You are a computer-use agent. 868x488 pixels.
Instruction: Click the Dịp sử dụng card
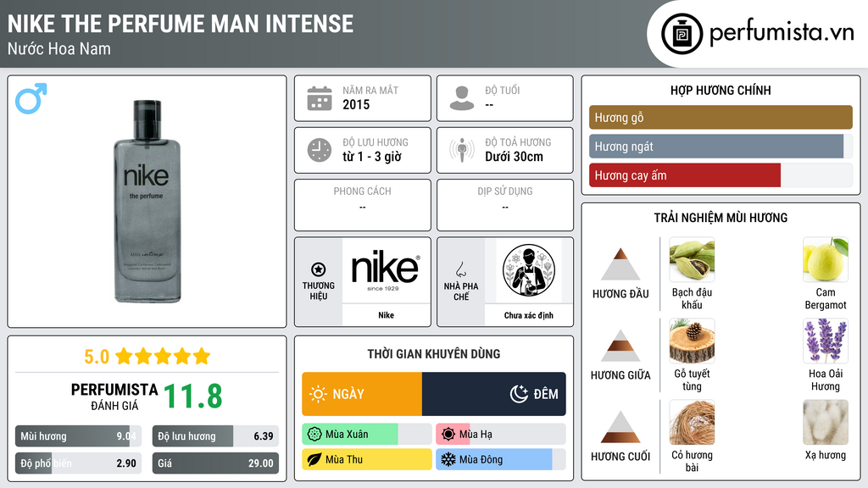[505, 205]
